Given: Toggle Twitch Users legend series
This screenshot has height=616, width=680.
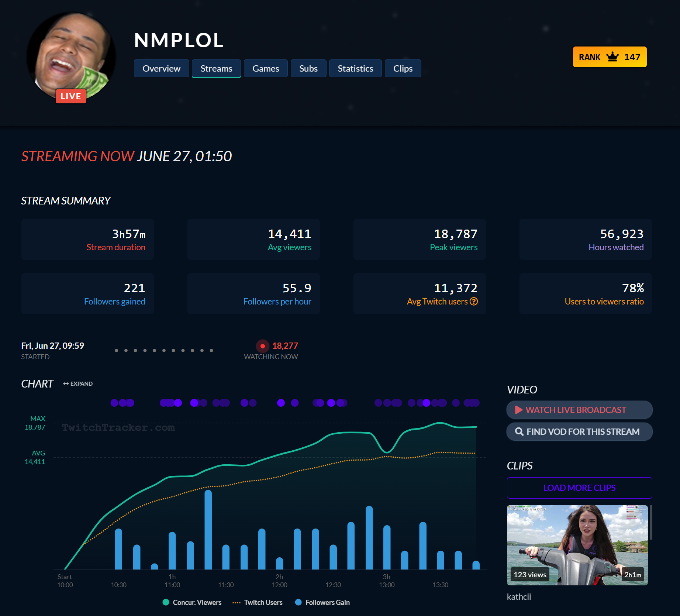Looking at the screenshot, I should pos(258,602).
